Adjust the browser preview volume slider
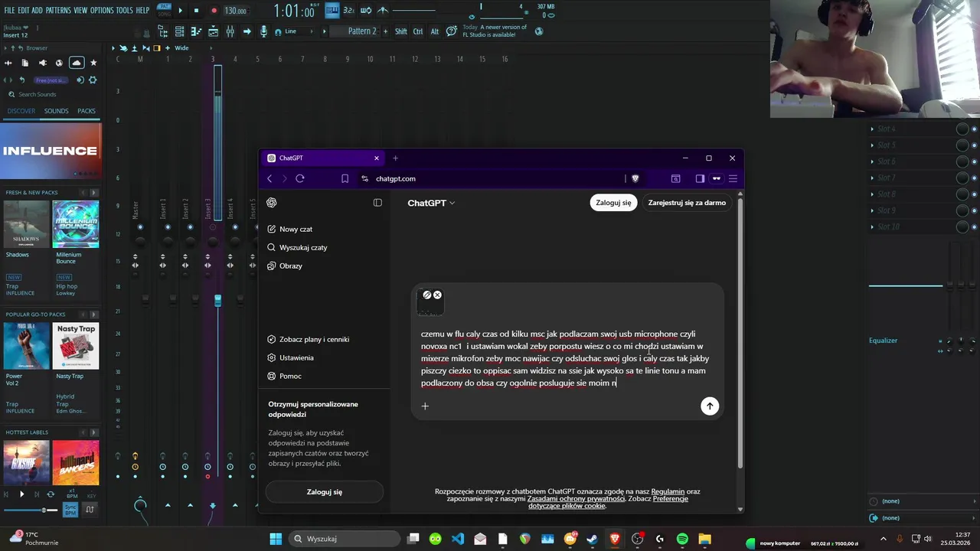 click(31, 510)
